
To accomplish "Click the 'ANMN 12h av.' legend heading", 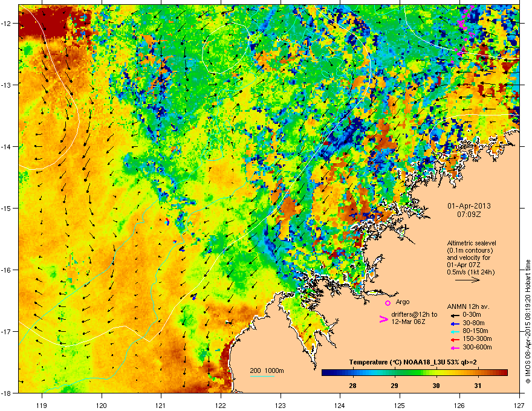I will pyautogui.click(x=468, y=306).
